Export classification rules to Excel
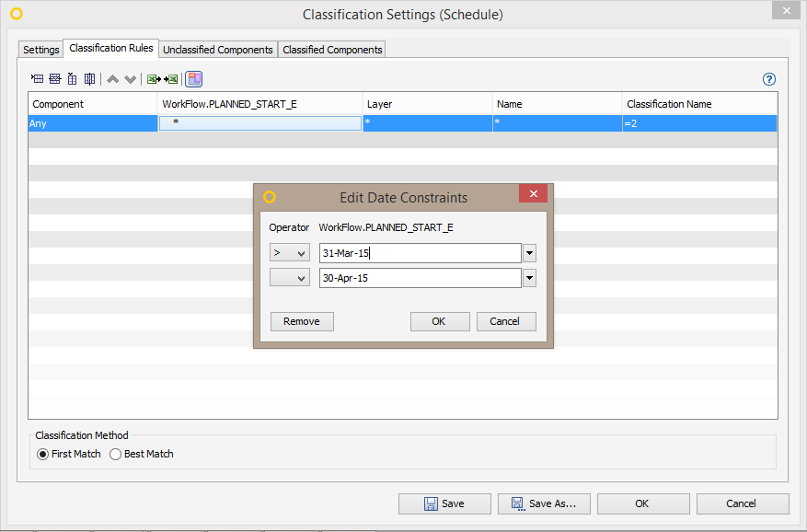The image size is (807, 532). [x=153, y=78]
